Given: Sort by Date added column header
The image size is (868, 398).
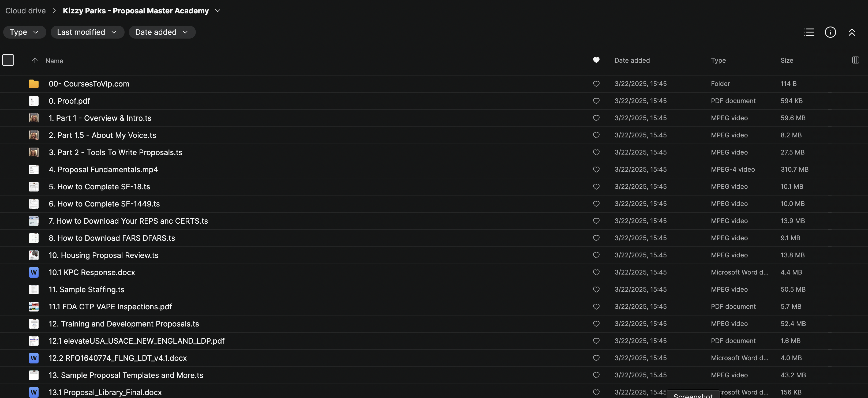Looking at the screenshot, I should (632, 60).
